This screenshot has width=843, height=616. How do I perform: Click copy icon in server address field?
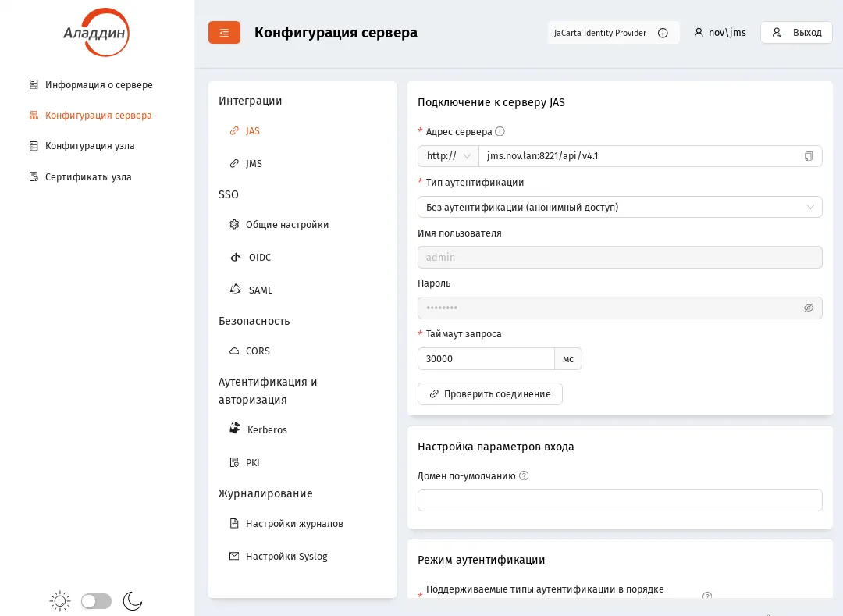808,156
